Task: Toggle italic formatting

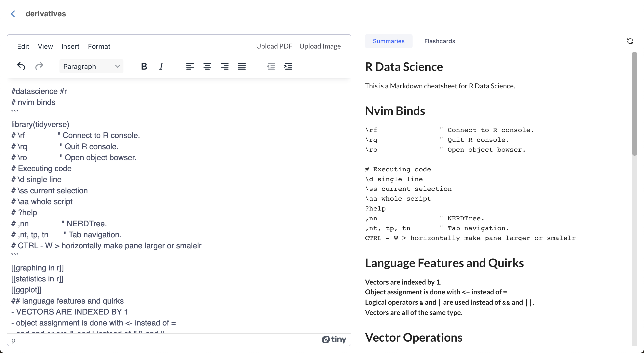Action: (161, 66)
